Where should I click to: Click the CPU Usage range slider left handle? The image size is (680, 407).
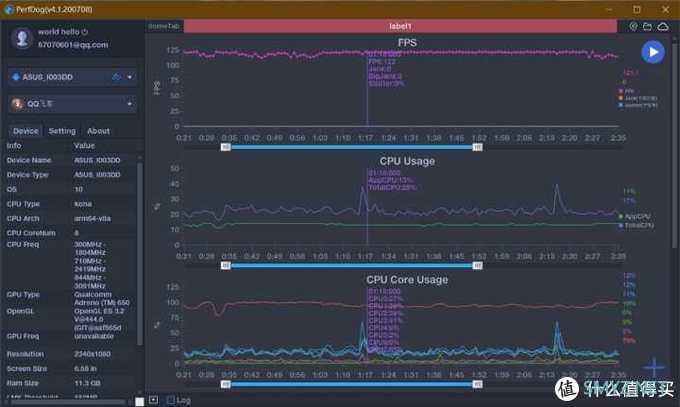click(226, 266)
